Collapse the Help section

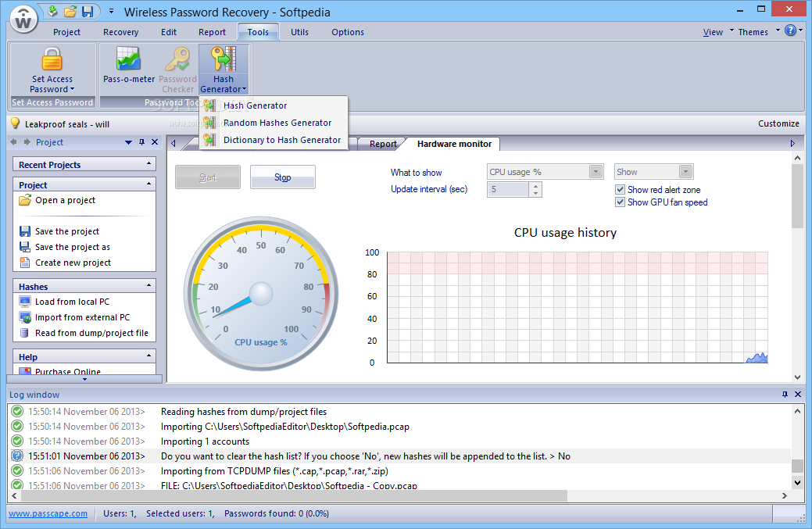[148, 356]
